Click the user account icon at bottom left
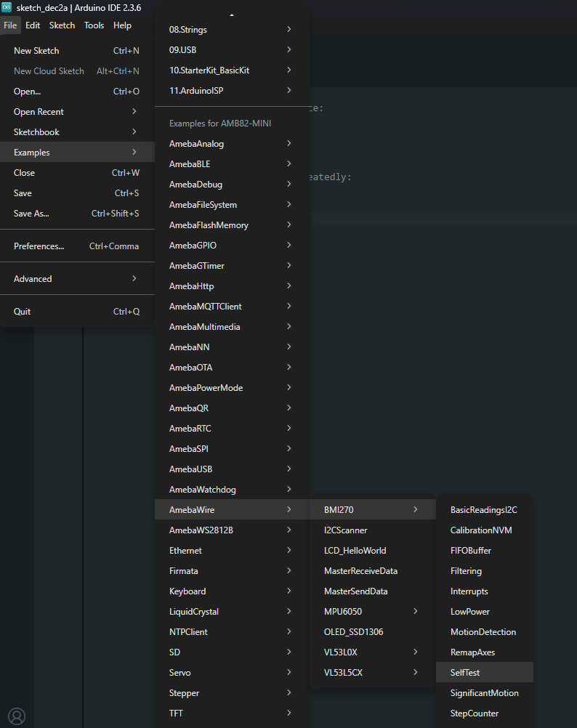 point(16,716)
